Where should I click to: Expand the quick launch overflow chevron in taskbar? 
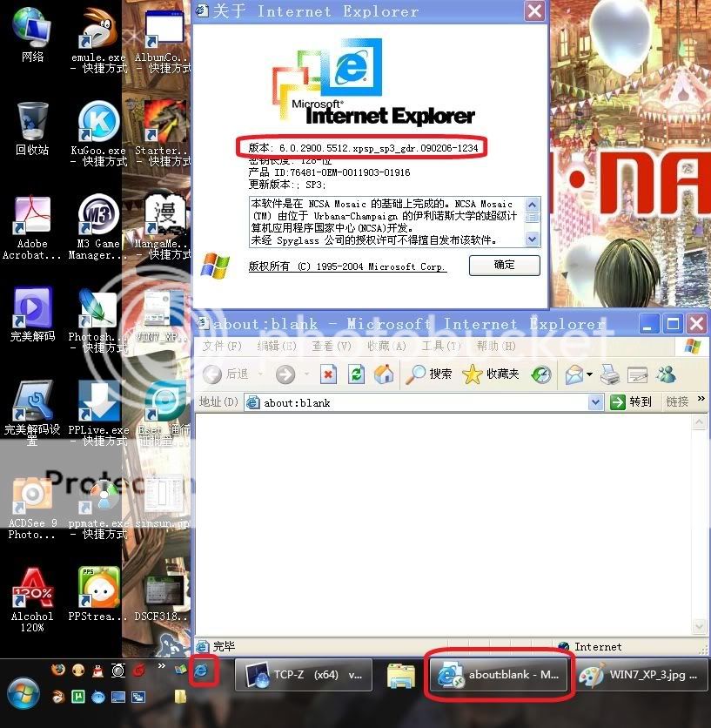(162, 666)
